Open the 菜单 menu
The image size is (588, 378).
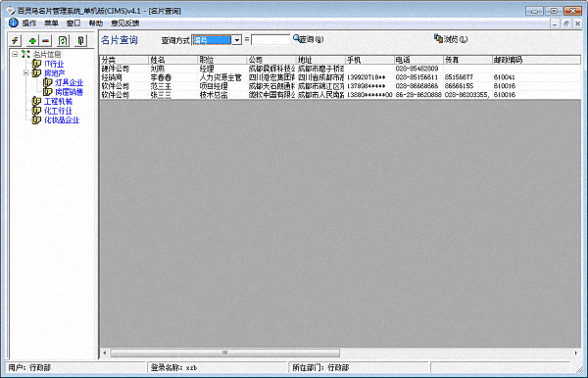point(51,24)
